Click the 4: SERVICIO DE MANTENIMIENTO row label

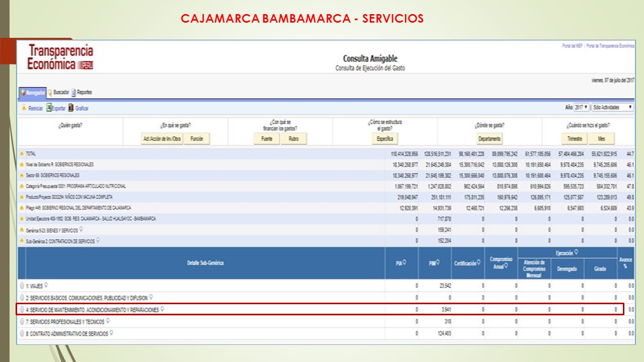(x=93, y=310)
